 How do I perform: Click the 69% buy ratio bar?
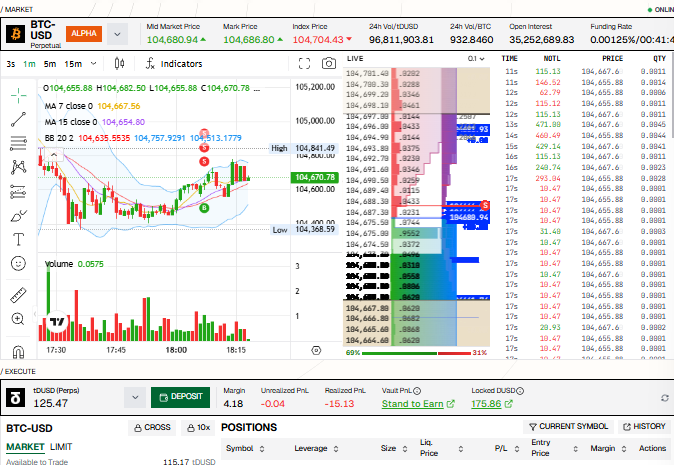pyautogui.click(x=399, y=353)
